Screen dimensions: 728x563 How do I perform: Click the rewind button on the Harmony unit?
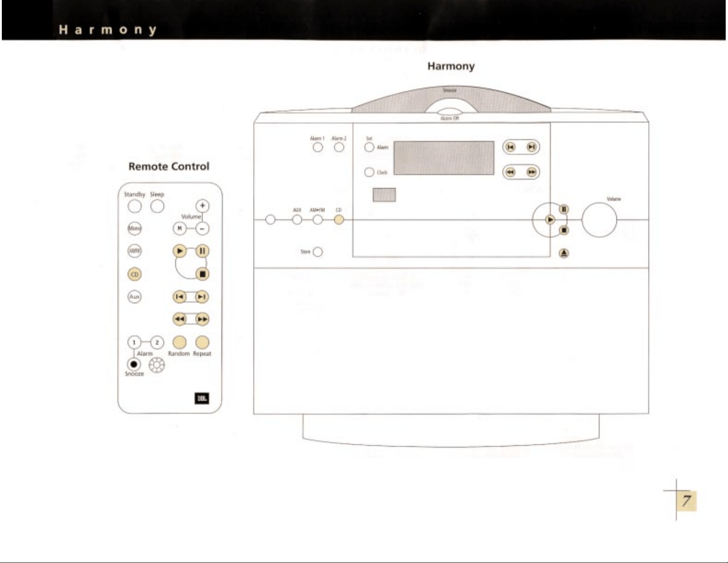pyautogui.click(x=510, y=172)
